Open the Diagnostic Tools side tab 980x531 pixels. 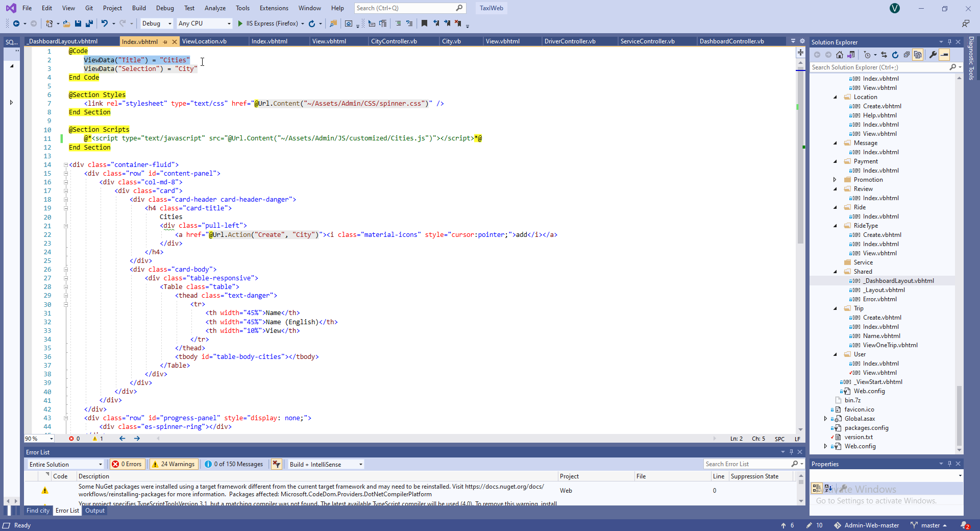971,58
